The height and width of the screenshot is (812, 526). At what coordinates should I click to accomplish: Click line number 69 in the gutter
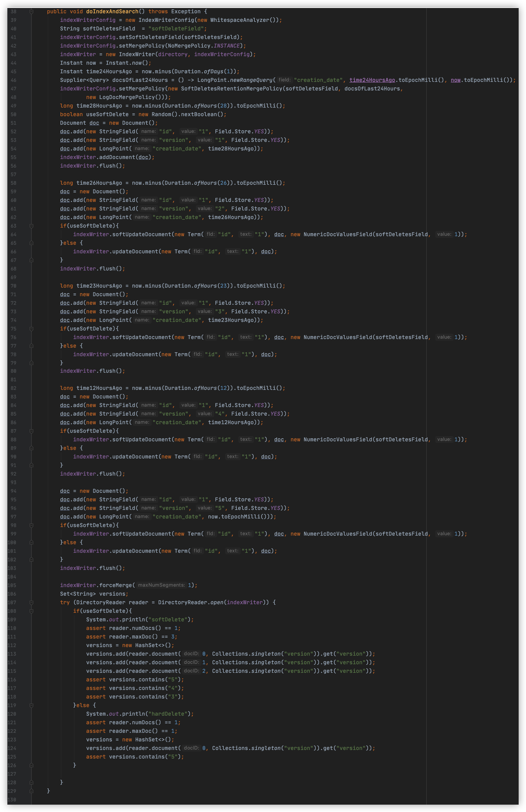pos(13,277)
